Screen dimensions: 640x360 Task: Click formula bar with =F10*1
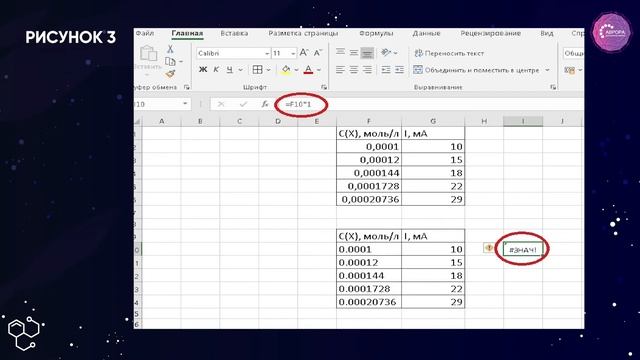pos(429,104)
